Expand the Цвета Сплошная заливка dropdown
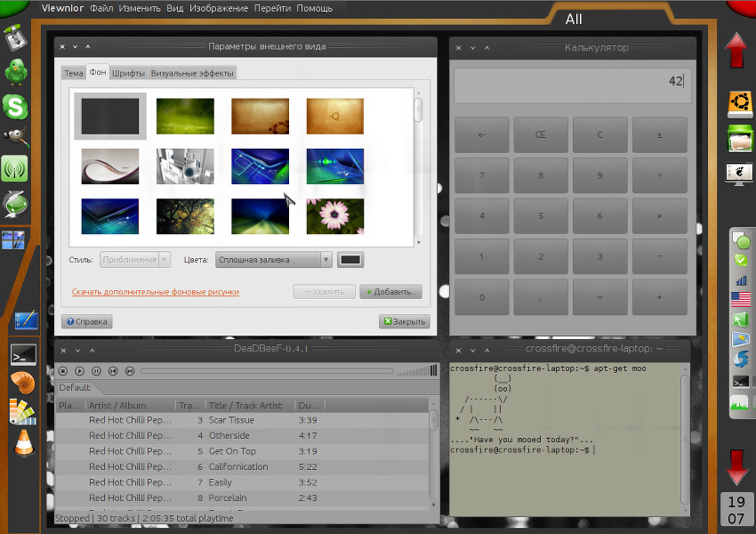Screen dimensions: 756x534 pyautogui.click(x=273, y=260)
